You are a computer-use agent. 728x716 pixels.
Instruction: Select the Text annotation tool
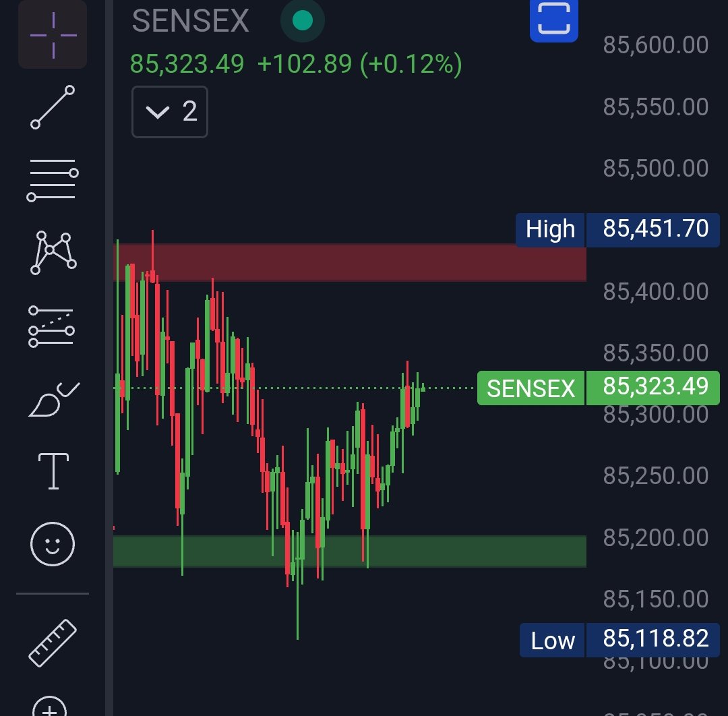pos(53,471)
